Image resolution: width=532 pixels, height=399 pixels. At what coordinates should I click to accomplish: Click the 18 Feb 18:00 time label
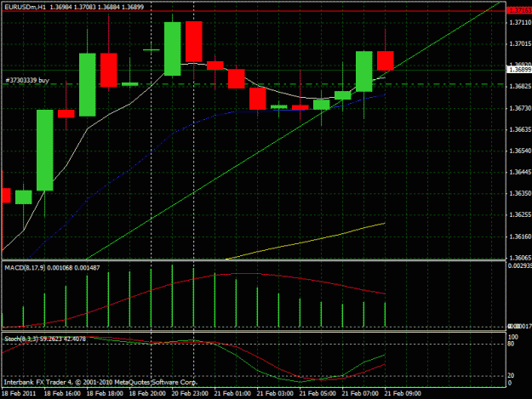click(105, 393)
